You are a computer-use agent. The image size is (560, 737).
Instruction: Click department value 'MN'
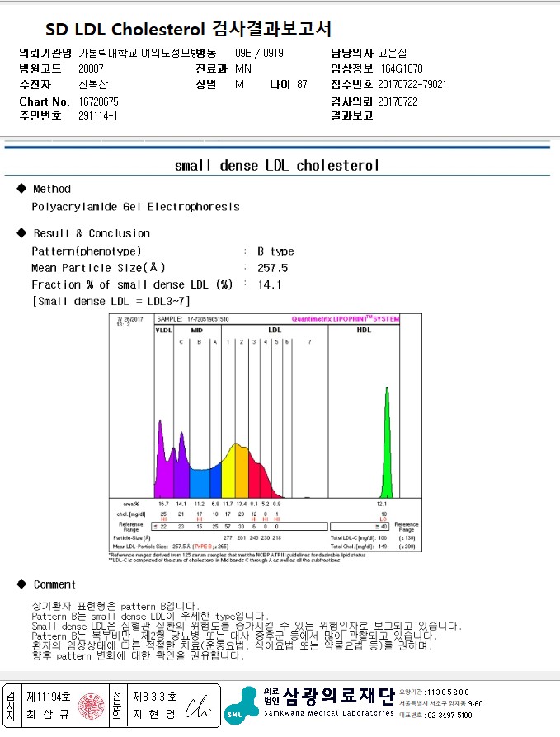(x=243, y=68)
